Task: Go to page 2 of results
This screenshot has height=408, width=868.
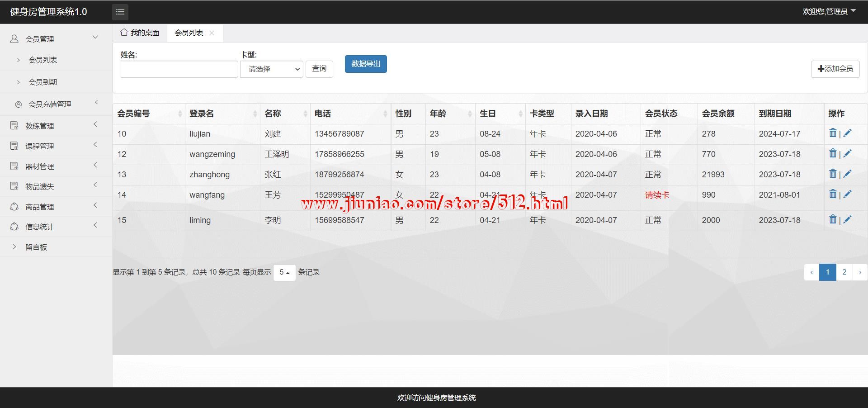Action: (x=844, y=272)
